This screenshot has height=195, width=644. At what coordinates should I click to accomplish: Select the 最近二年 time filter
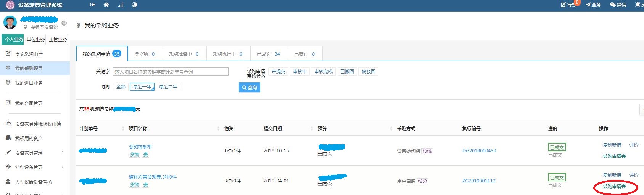168,87
